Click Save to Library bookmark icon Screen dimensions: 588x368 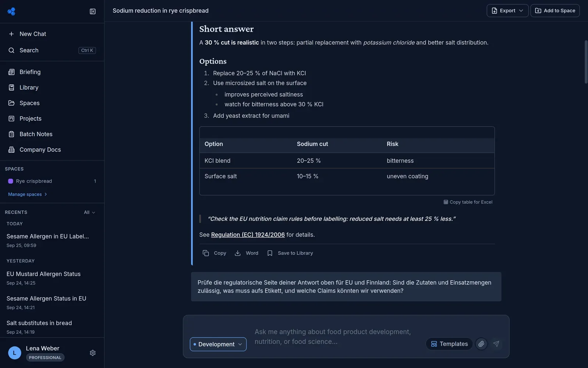click(270, 253)
